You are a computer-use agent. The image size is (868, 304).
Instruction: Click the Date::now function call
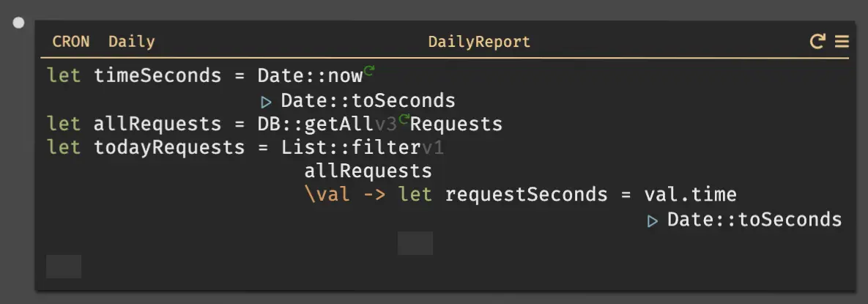pos(309,75)
